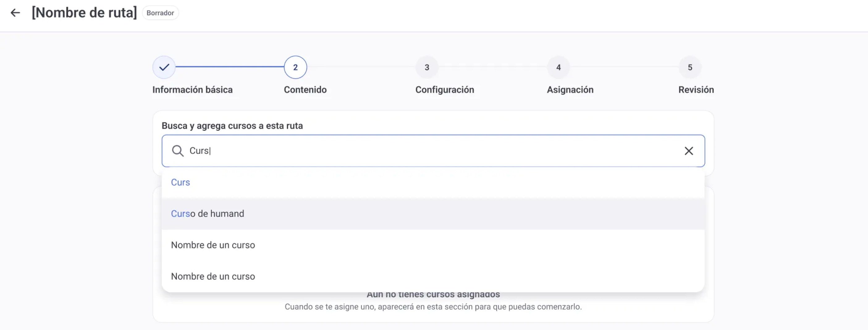Select the step 2 circle
Screen dimensions: 868x330
[x=295, y=67]
